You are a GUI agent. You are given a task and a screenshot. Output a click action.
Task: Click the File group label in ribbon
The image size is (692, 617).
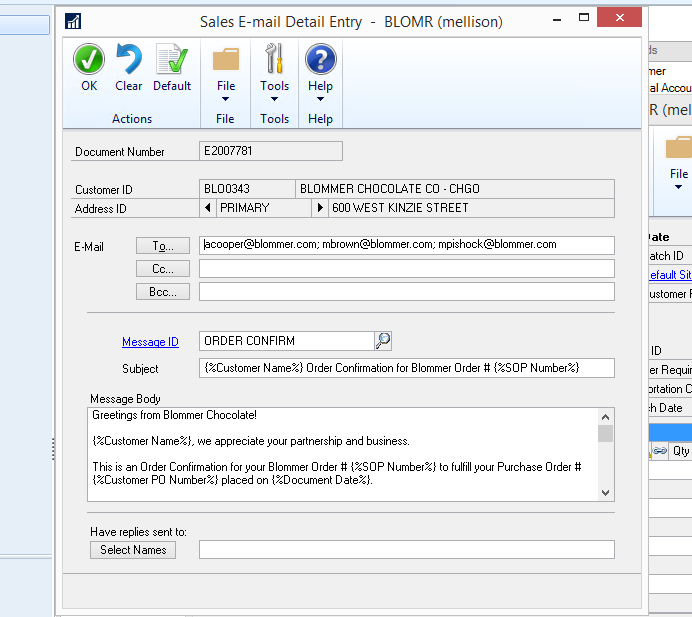coord(225,119)
